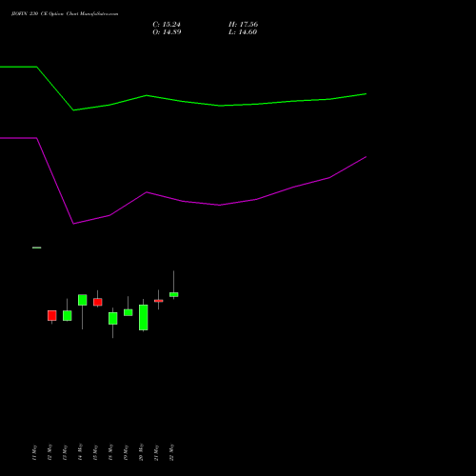Select the green candlestick for 14 May

(83, 300)
